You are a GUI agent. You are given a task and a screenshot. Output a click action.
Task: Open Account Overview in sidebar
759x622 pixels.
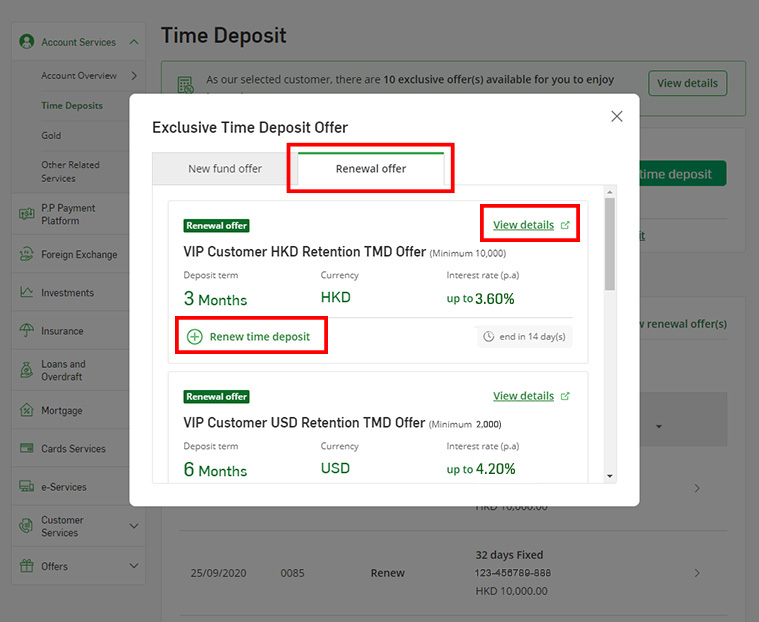[x=79, y=76]
